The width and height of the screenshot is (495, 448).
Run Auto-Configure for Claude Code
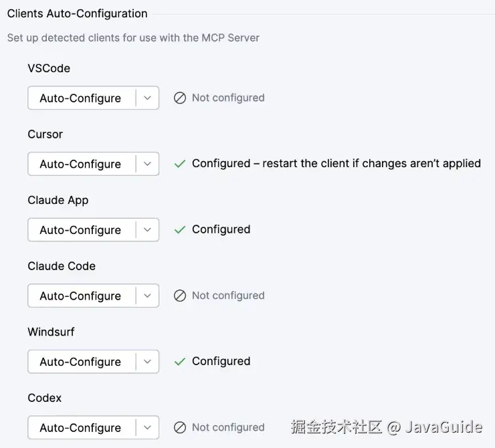[80, 296]
